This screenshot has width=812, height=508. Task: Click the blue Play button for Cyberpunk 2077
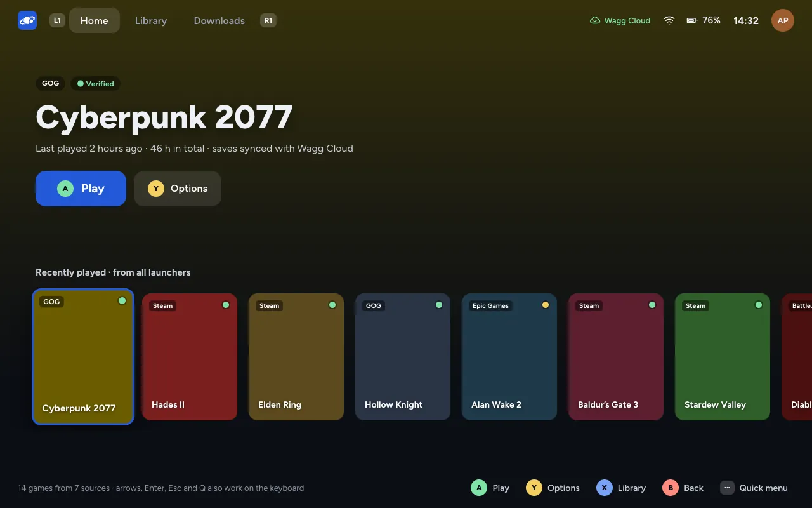click(81, 189)
